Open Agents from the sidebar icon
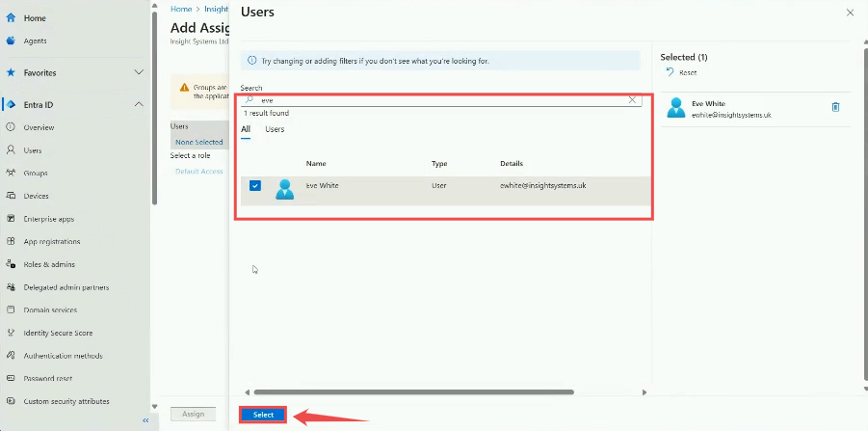The image size is (868, 431). pos(11,41)
